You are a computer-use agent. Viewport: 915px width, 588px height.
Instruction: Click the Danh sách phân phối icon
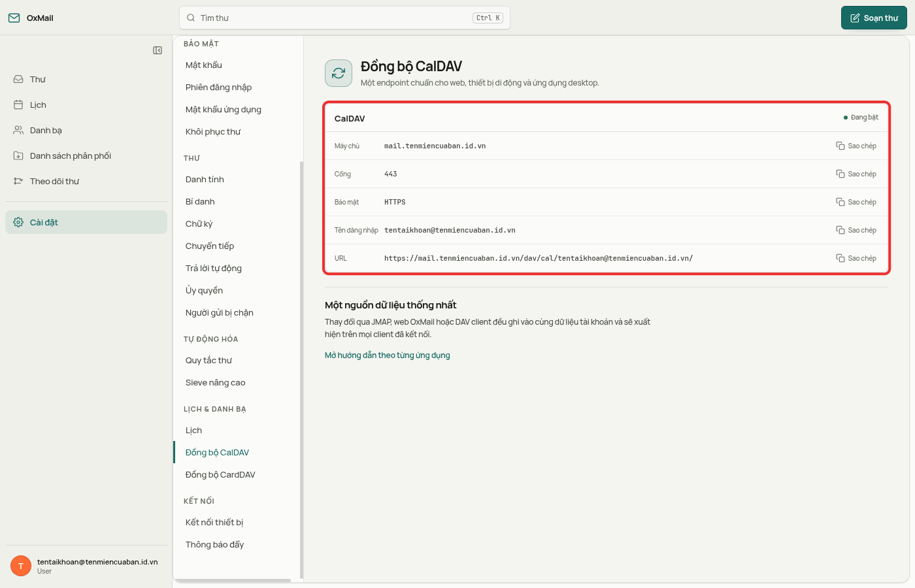(18, 155)
